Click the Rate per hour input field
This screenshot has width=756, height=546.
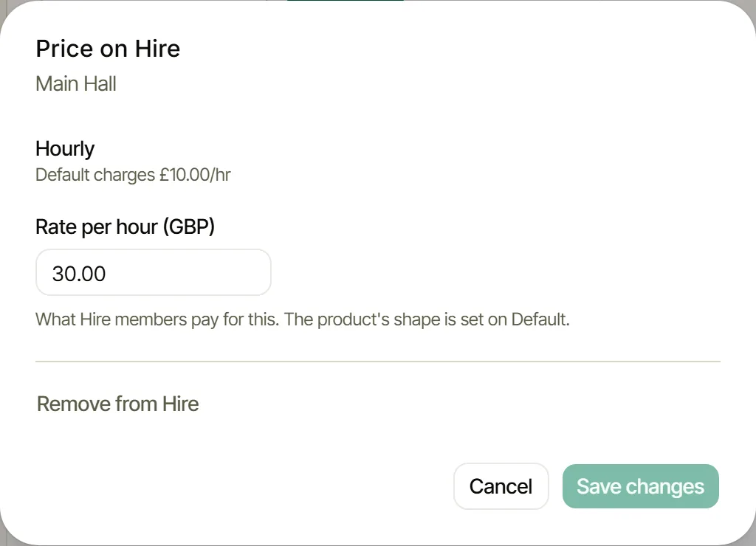[x=154, y=273]
